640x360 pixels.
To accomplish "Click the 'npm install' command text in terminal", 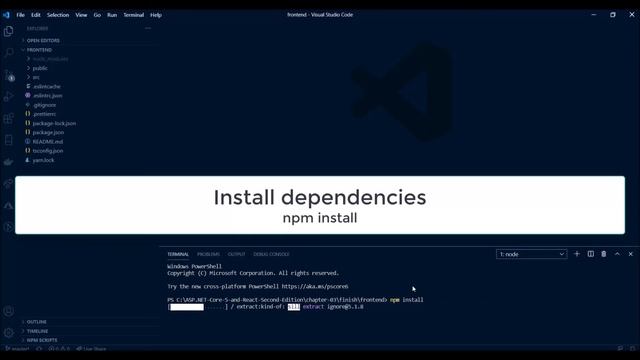I will tap(407, 300).
